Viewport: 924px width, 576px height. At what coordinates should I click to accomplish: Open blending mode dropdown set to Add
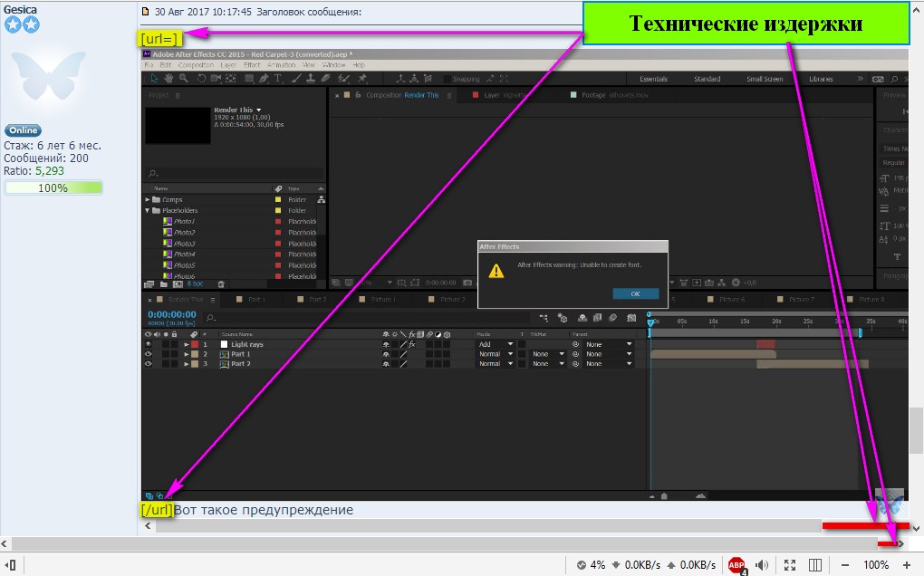point(495,344)
